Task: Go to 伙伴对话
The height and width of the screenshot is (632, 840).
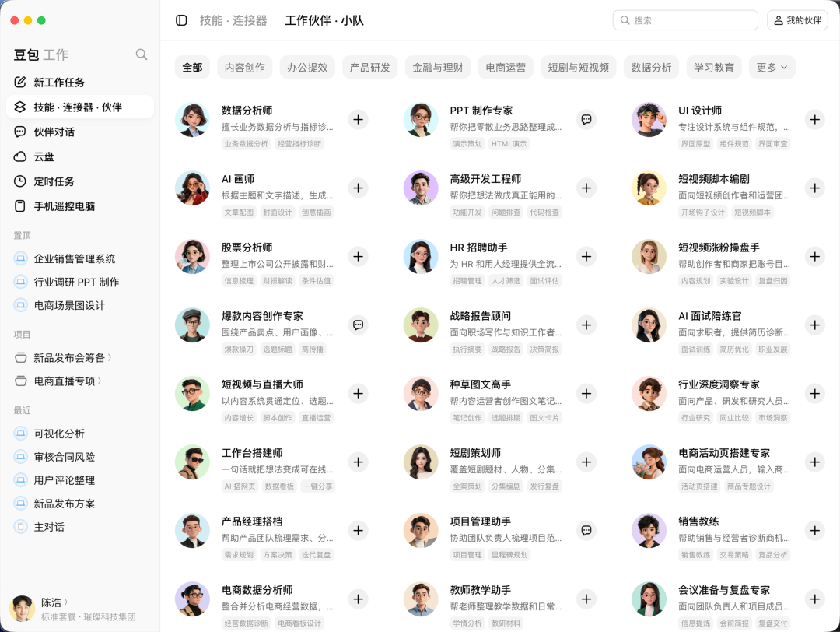Action: click(x=80, y=132)
